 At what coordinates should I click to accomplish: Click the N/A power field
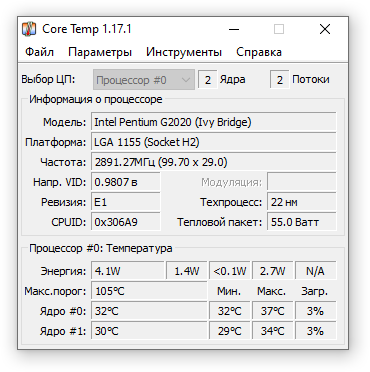tap(316, 271)
